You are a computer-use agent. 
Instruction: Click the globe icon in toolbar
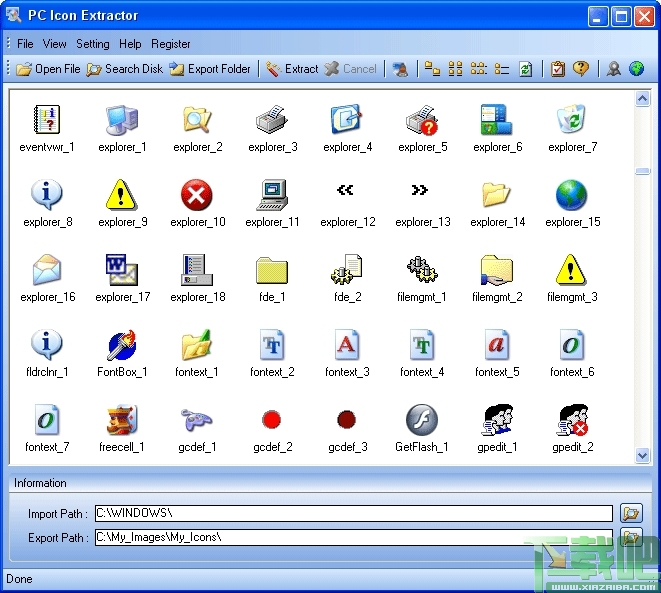point(636,68)
